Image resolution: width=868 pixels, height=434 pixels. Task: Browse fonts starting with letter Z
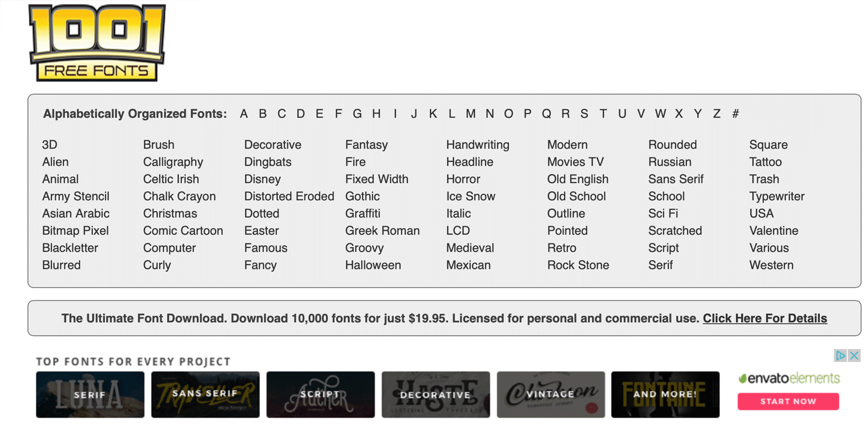coord(717,114)
